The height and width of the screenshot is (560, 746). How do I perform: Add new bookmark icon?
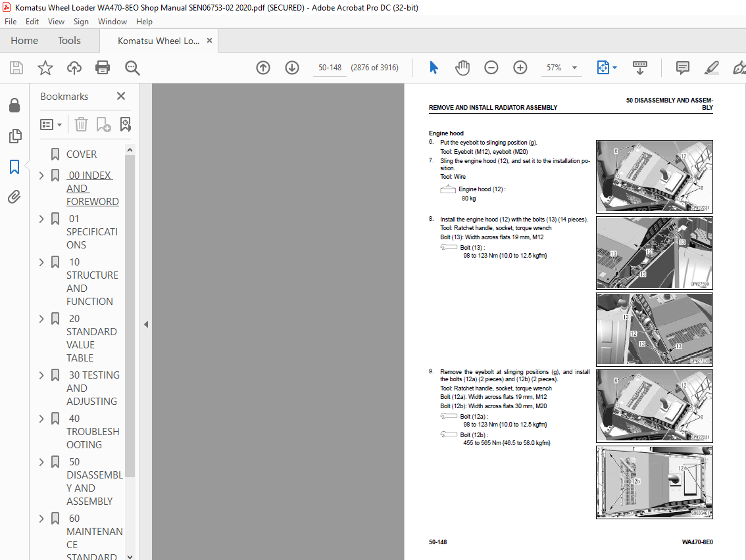(103, 124)
